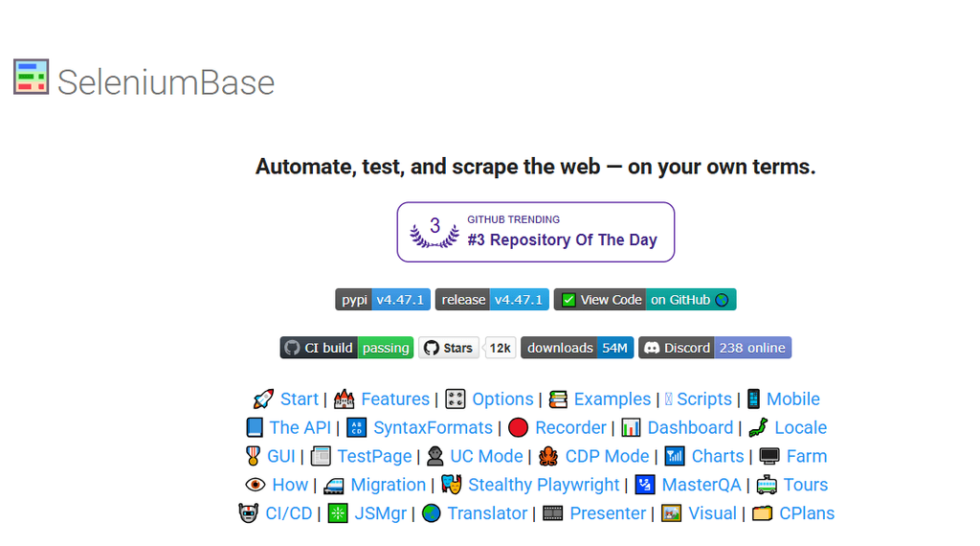The width and height of the screenshot is (980, 546).
Task: Click the dice icon beside Options
Action: (456, 399)
